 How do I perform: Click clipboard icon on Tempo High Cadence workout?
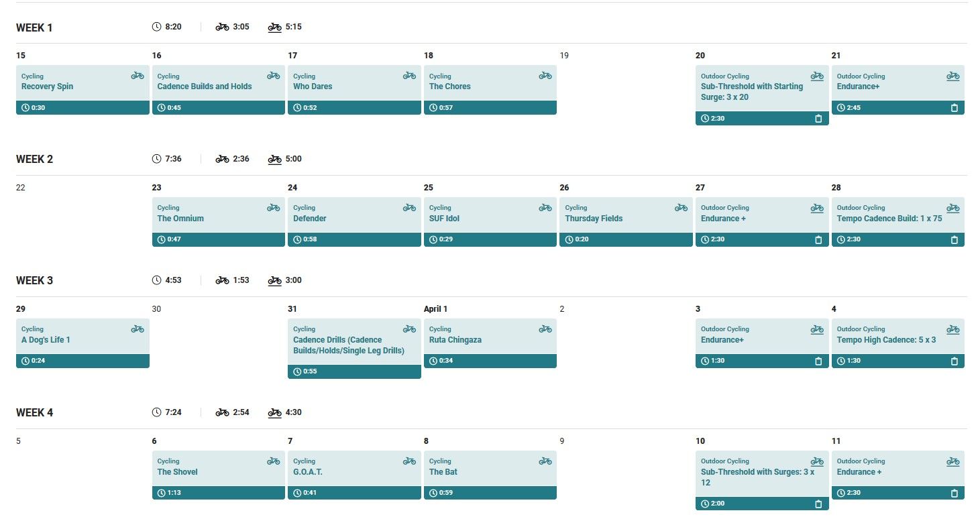(x=954, y=361)
